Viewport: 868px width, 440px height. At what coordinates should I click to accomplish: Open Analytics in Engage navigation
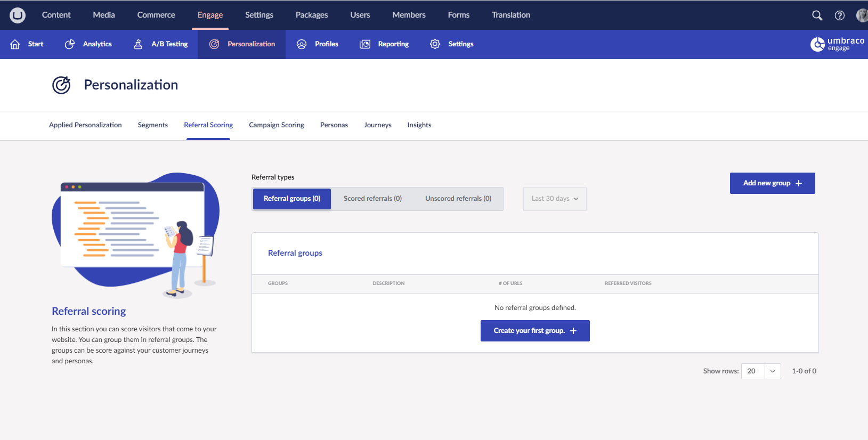pyautogui.click(x=88, y=44)
